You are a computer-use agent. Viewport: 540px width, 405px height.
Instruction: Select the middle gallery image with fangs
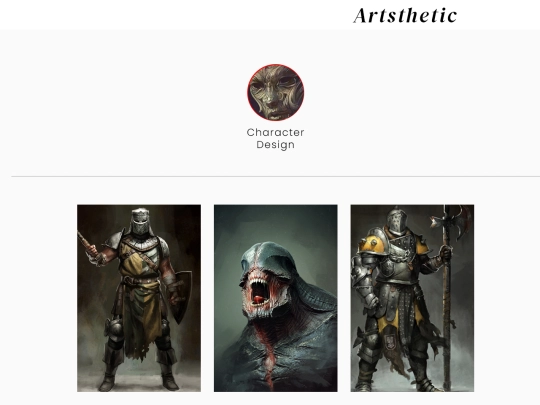coord(276,298)
